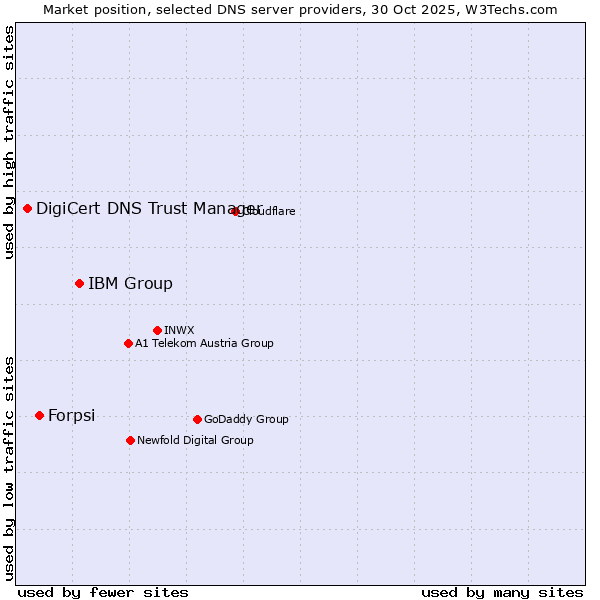Click the Newfold Digital Group label
The width and height of the screenshot is (600, 600).
pos(195,440)
